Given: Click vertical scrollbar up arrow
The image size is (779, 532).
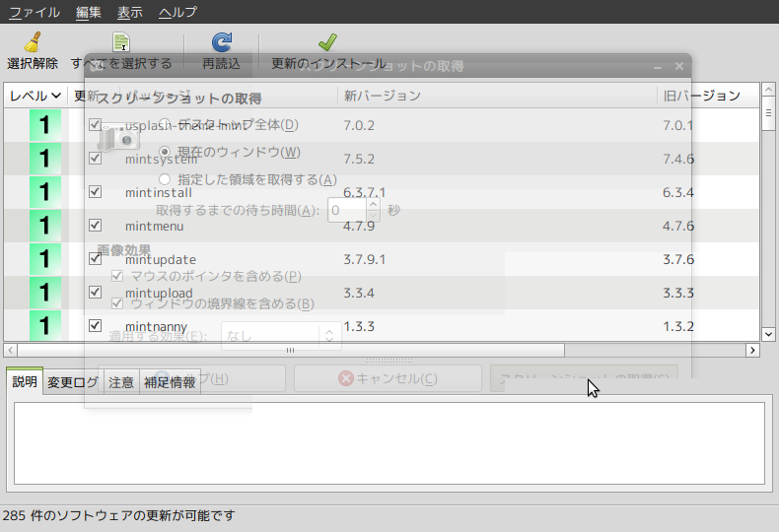Looking at the screenshot, I should (768, 90).
